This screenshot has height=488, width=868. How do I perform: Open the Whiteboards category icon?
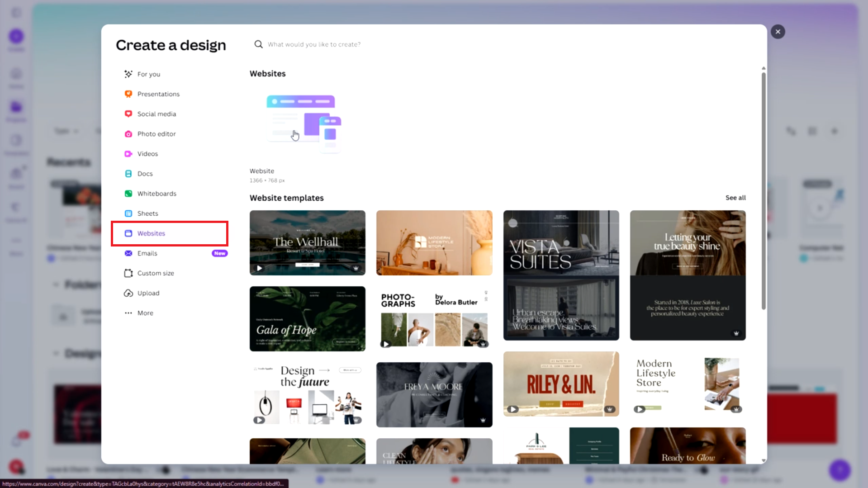pyautogui.click(x=128, y=193)
